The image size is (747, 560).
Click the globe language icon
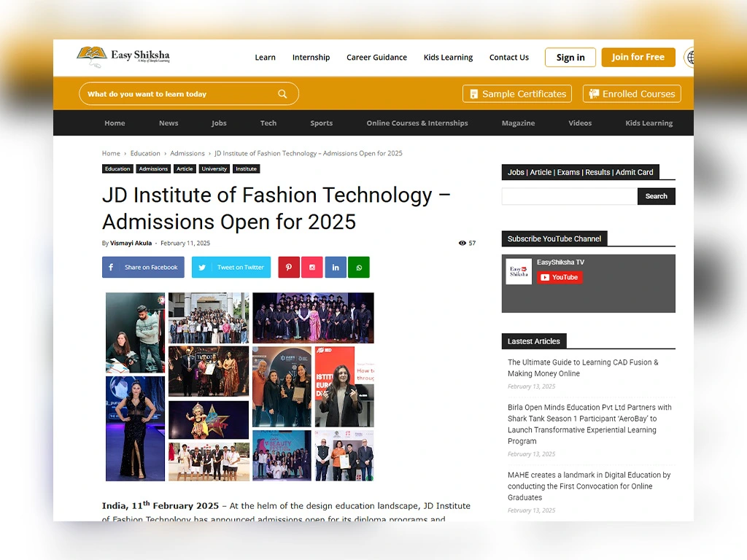[689, 58]
